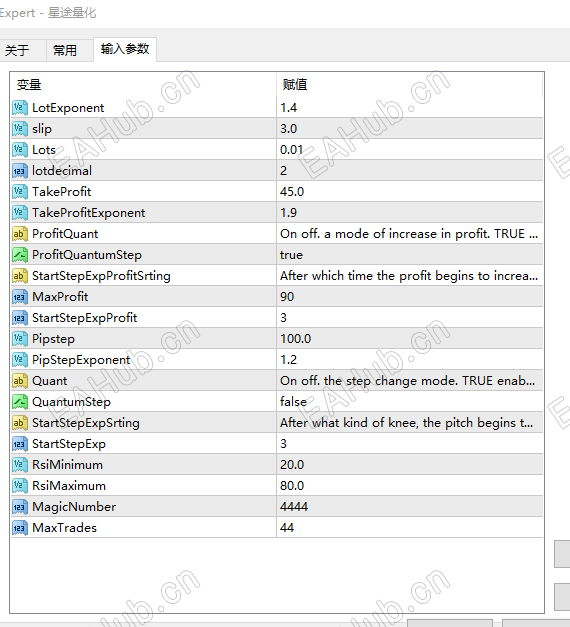
Task: Click the MaxTrades integer icon
Action: click(20, 527)
